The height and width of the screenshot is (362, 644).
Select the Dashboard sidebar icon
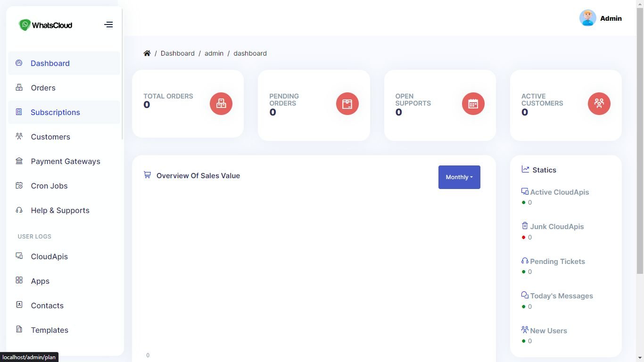pos(19,63)
